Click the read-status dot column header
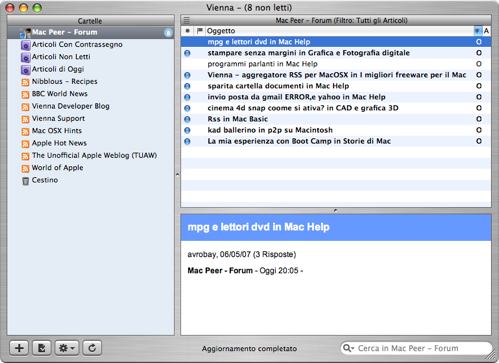Viewport: 499px width, 363px height. tap(188, 31)
